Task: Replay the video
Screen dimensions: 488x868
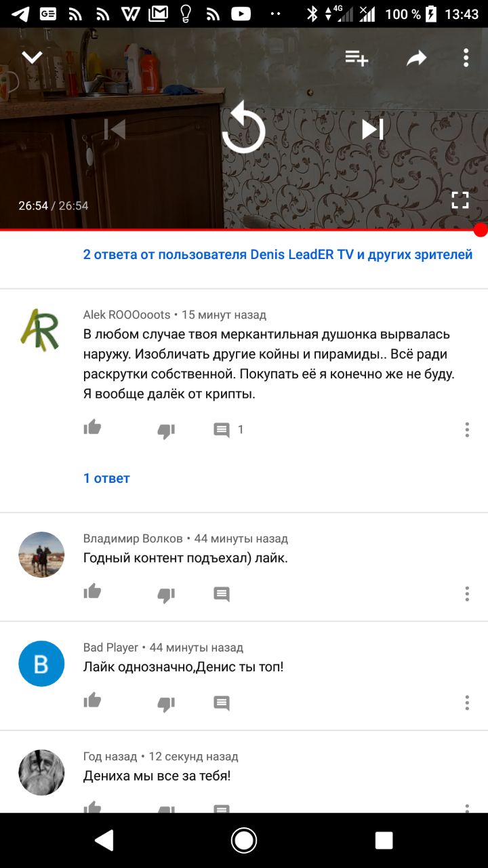Action: click(x=243, y=127)
